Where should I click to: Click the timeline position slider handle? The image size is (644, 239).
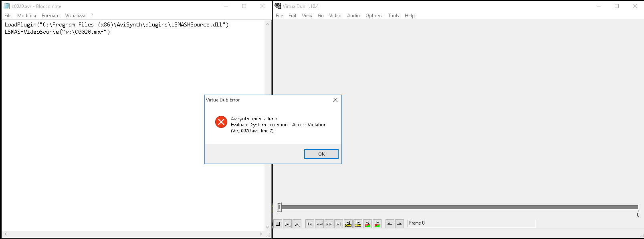pos(279,207)
